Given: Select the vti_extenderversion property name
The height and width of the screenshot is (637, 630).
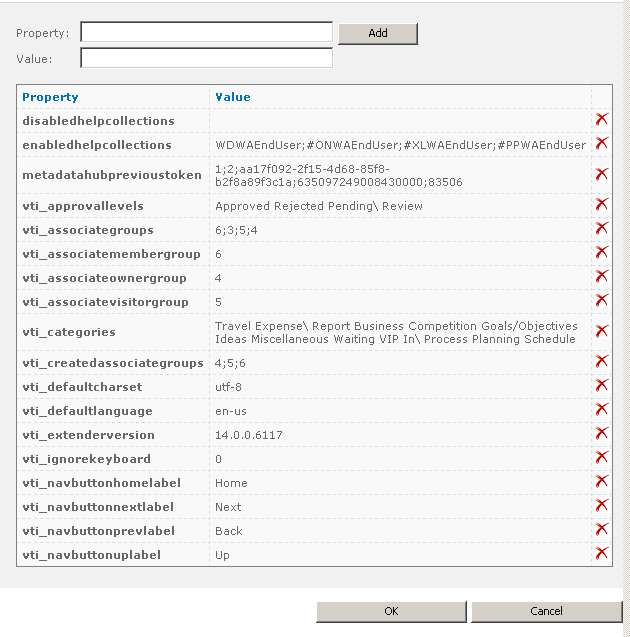Looking at the screenshot, I should pos(88,435).
